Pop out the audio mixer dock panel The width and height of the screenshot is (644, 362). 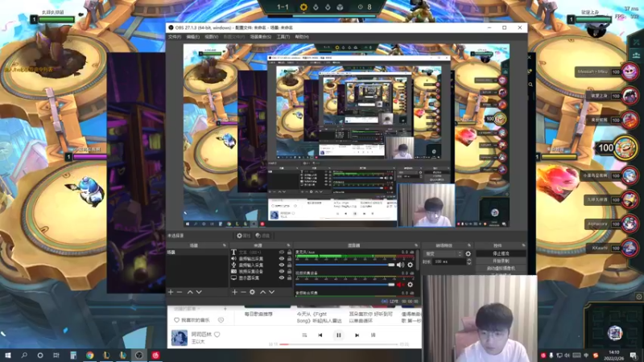point(415,245)
